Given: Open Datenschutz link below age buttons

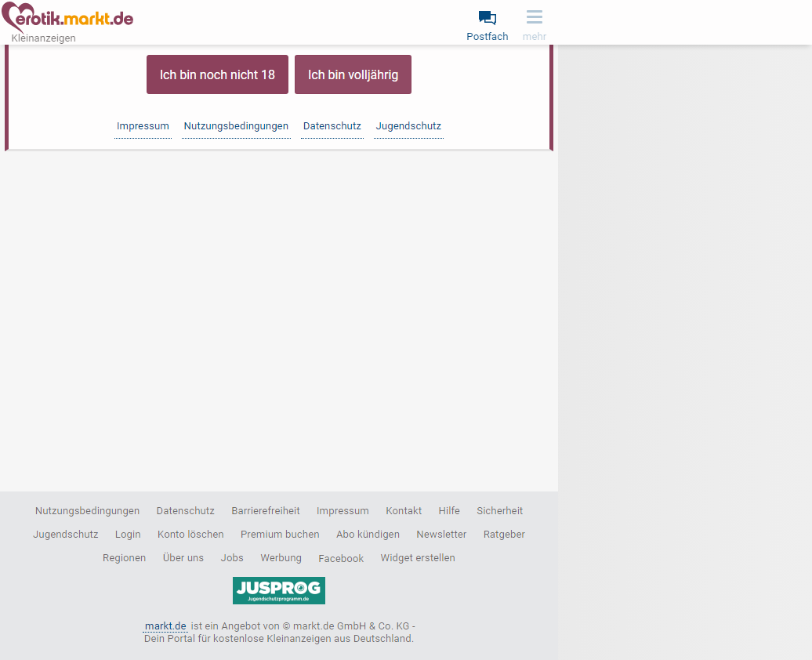Looking at the screenshot, I should 332,126.
